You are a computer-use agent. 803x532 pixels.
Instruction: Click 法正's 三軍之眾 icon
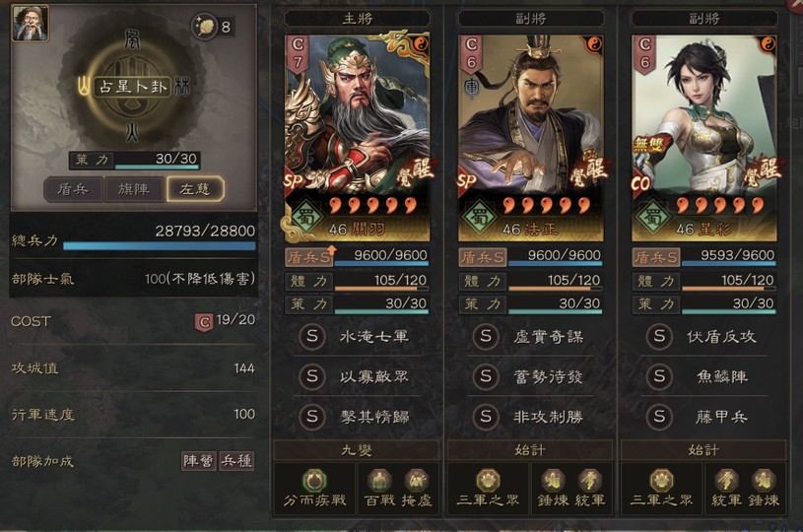(488, 481)
